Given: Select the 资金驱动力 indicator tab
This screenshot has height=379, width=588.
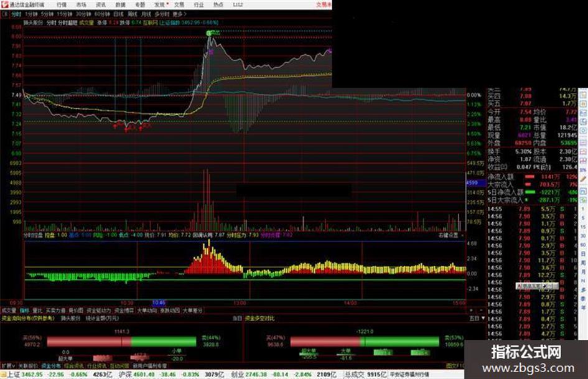Looking at the screenshot, I should pos(99,311).
